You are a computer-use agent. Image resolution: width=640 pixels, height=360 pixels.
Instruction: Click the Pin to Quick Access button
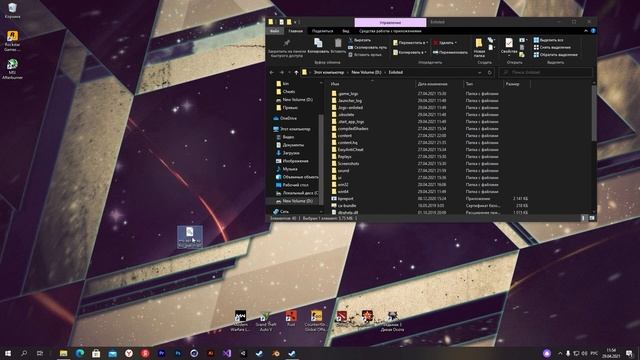coord(287,48)
